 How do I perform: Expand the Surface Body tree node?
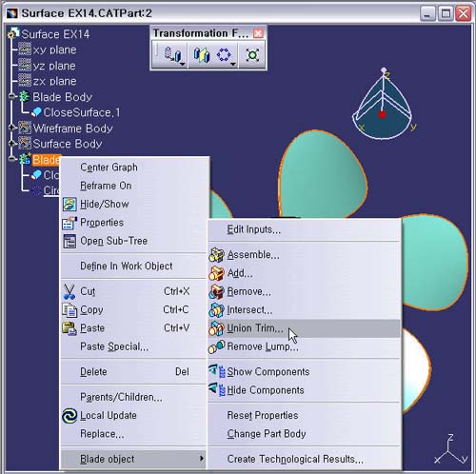12,144
